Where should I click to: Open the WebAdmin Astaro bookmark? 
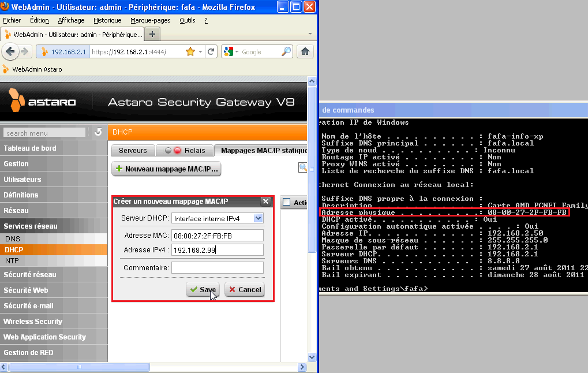[x=32, y=69]
